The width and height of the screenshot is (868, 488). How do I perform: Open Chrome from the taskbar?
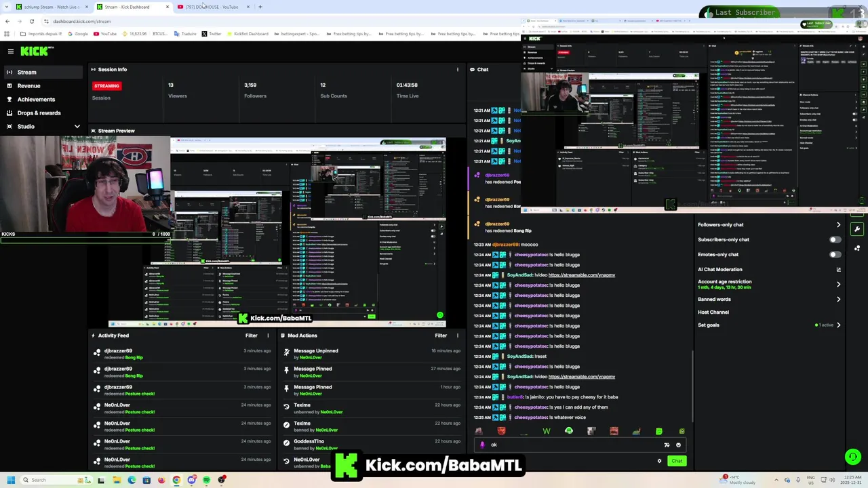(176, 480)
